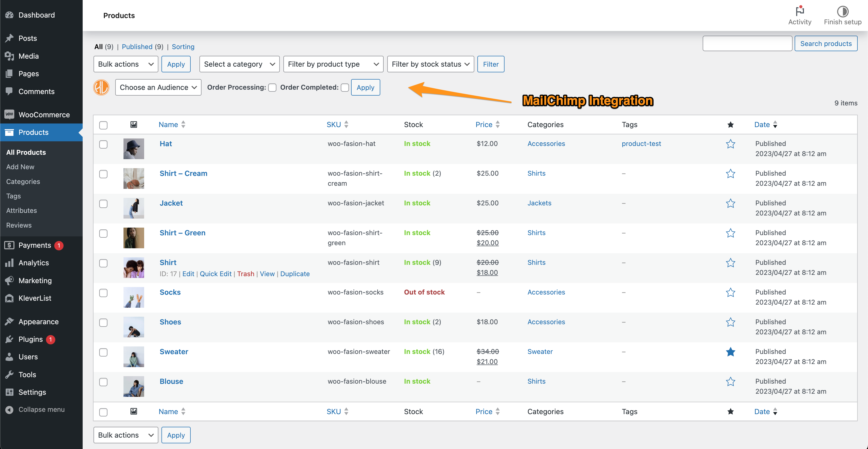The width and height of the screenshot is (868, 449).
Task: Click the Posts pin icon
Action: pyautogui.click(x=10, y=38)
